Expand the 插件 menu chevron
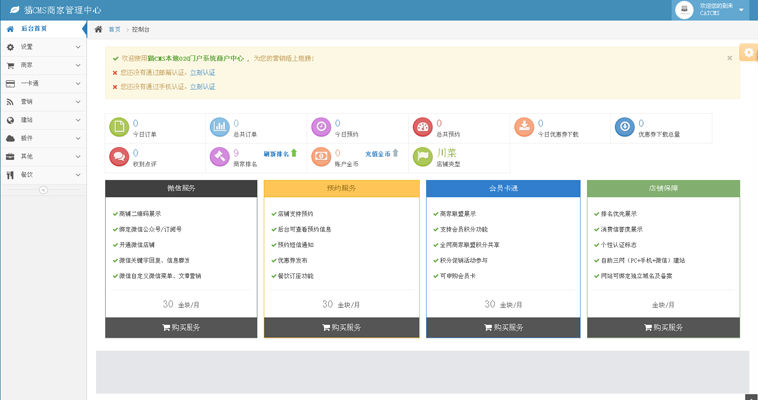The height and width of the screenshot is (400, 758). pyautogui.click(x=78, y=138)
